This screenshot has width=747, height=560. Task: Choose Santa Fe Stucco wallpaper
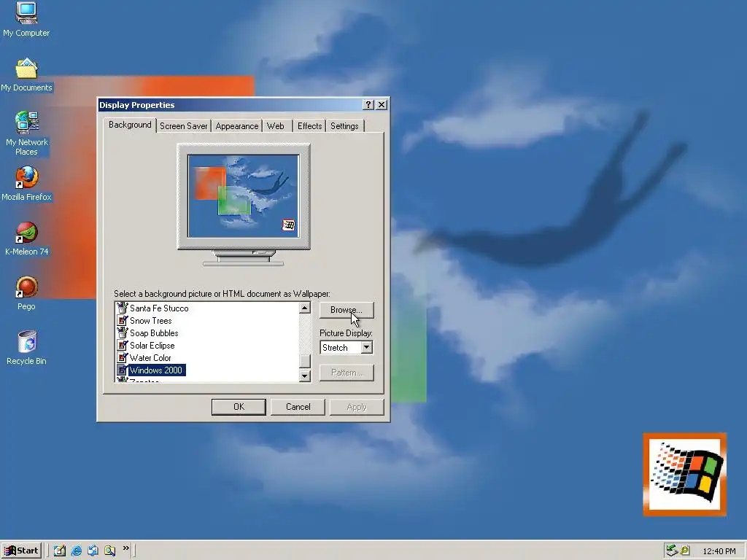tap(159, 308)
